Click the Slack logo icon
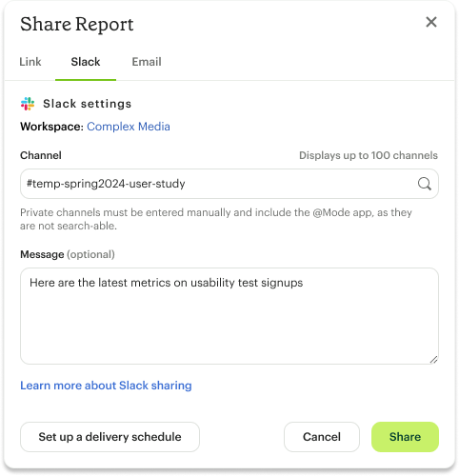459x476 pixels. (x=28, y=104)
